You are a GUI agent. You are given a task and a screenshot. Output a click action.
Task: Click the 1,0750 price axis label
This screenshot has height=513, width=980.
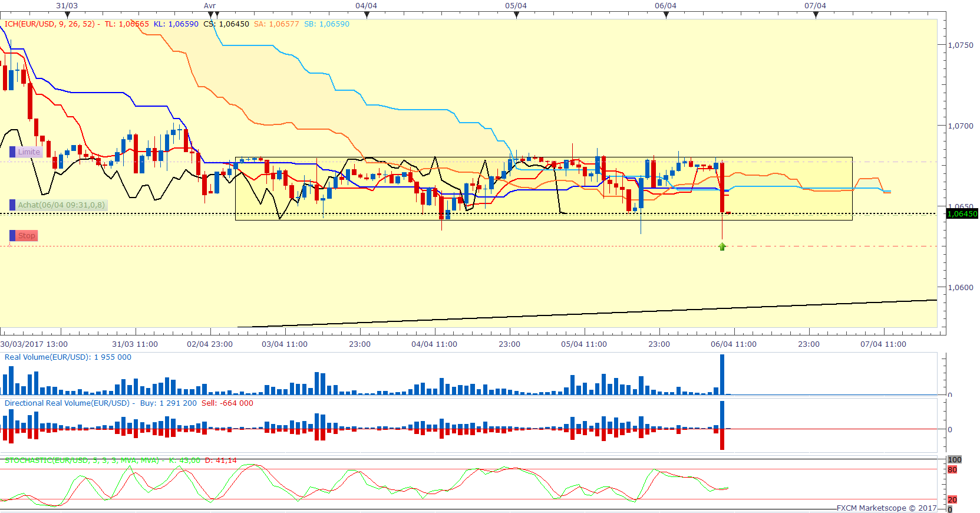pos(961,45)
